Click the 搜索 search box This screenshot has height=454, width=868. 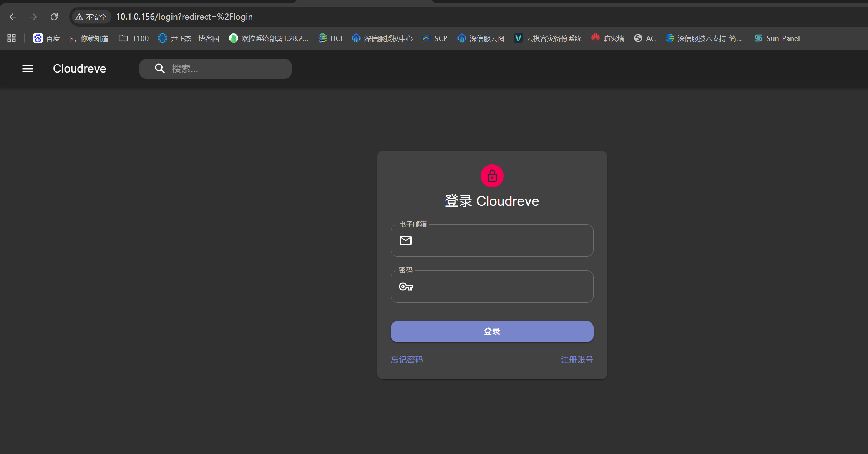tap(227, 69)
